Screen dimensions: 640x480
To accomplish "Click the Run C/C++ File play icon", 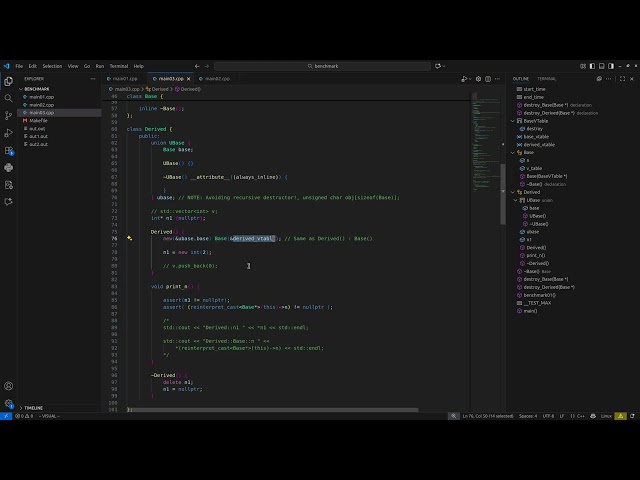I will pyautogui.click(x=464, y=79).
